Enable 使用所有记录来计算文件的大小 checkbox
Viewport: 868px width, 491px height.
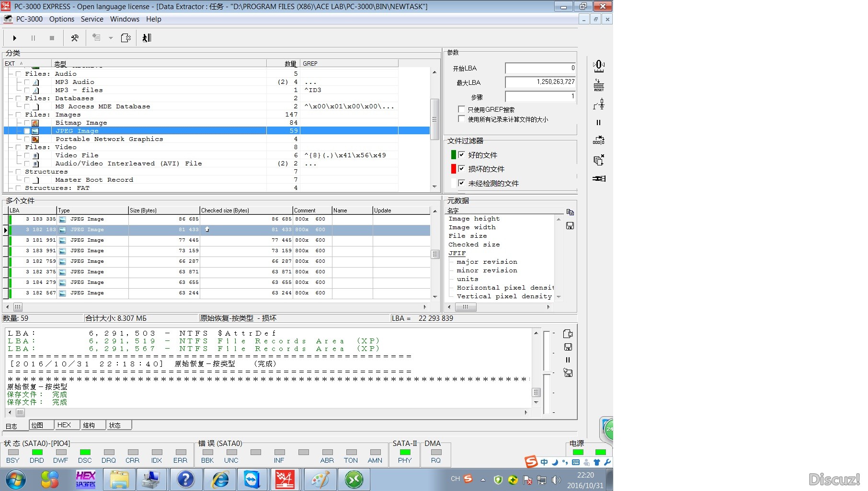tap(462, 119)
